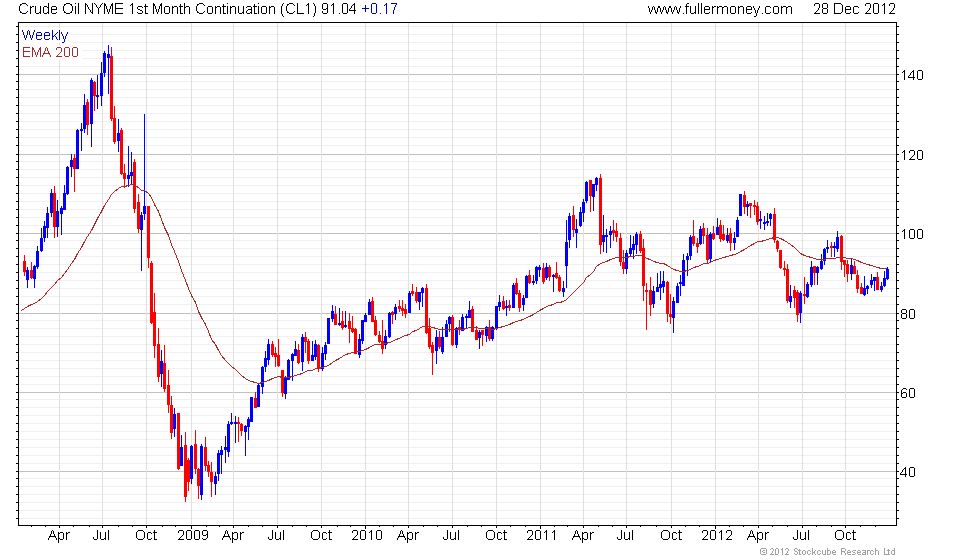This screenshot has width=980, height=560.
Task: Click the 28 Dec 2012 date
Action: tap(853, 9)
